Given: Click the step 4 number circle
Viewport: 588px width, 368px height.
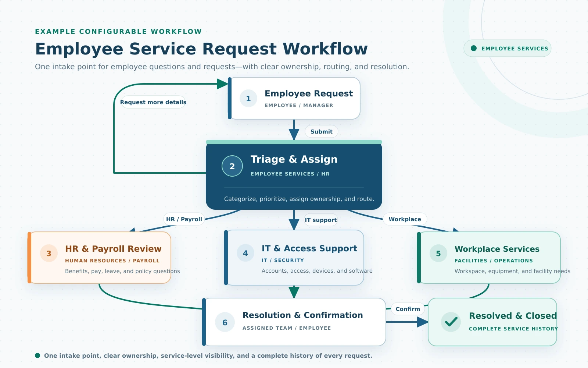Looking at the screenshot, I should [x=245, y=253].
